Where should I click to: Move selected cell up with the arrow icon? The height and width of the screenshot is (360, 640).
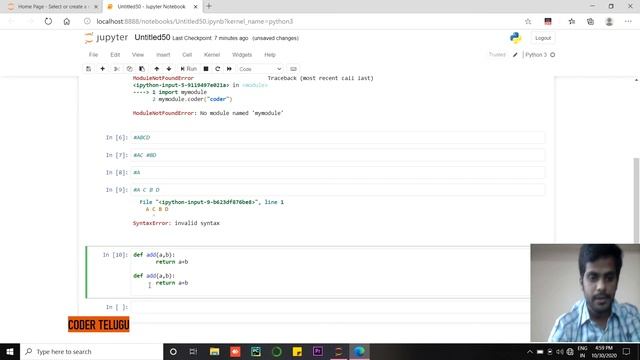point(157,69)
